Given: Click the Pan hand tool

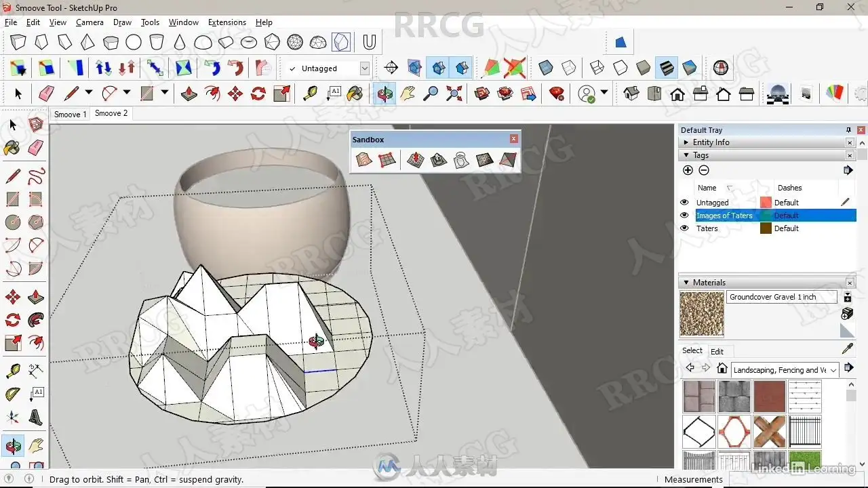Looking at the screenshot, I should (x=408, y=94).
